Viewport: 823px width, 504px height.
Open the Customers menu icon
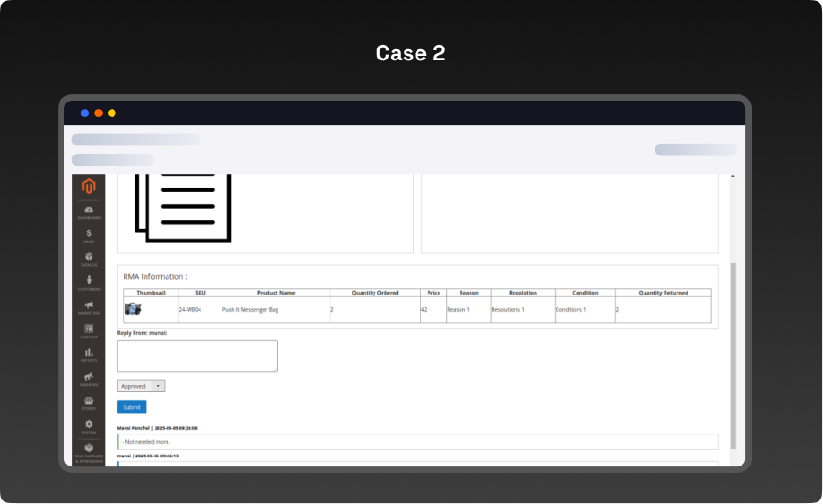click(89, 283)
